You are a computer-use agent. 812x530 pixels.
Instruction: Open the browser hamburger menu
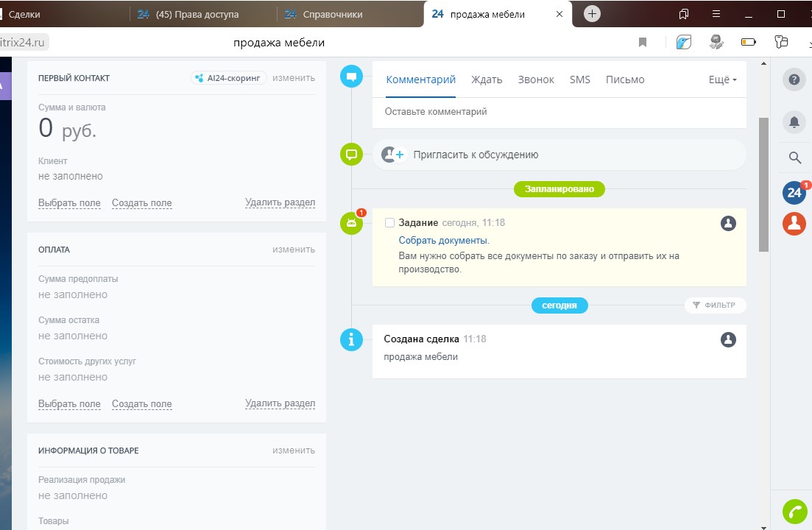716,14
